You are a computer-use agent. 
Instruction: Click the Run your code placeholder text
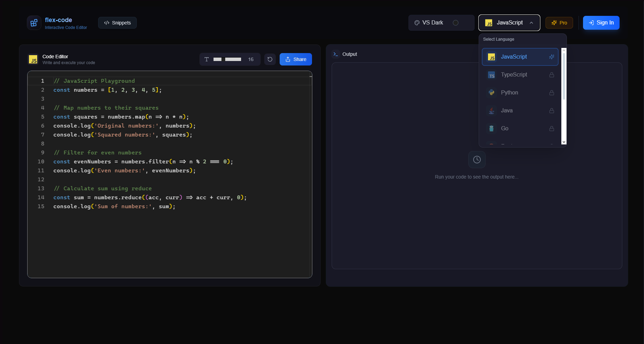(477, 177)
